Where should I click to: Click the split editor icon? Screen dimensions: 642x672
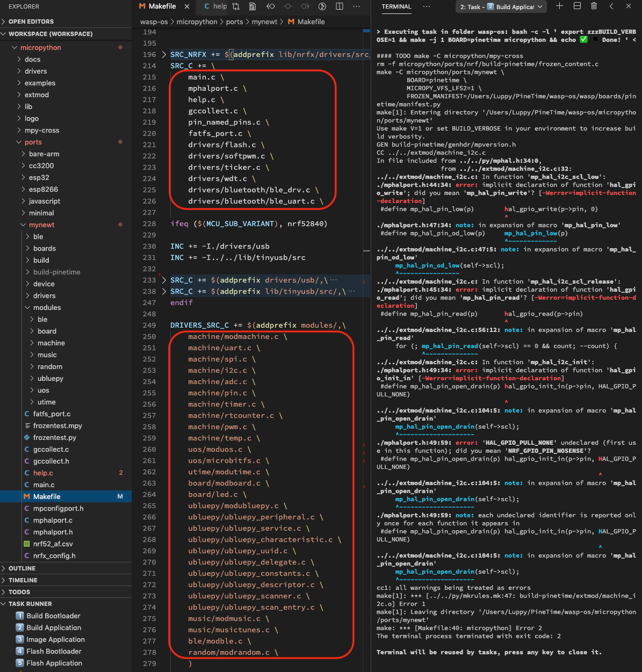(x=340, y=6)
